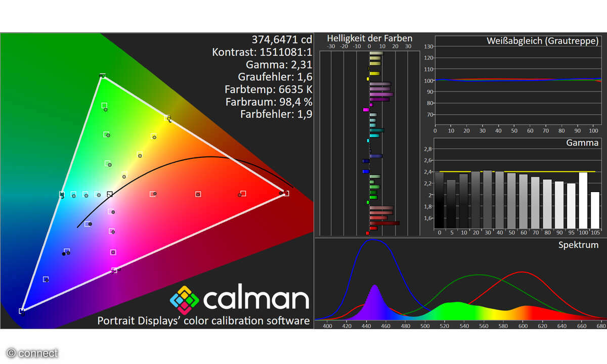Click the Weißabgleich (Grautreppe) chart title
This screenshot has width=607, height=364.
[543, 40]
